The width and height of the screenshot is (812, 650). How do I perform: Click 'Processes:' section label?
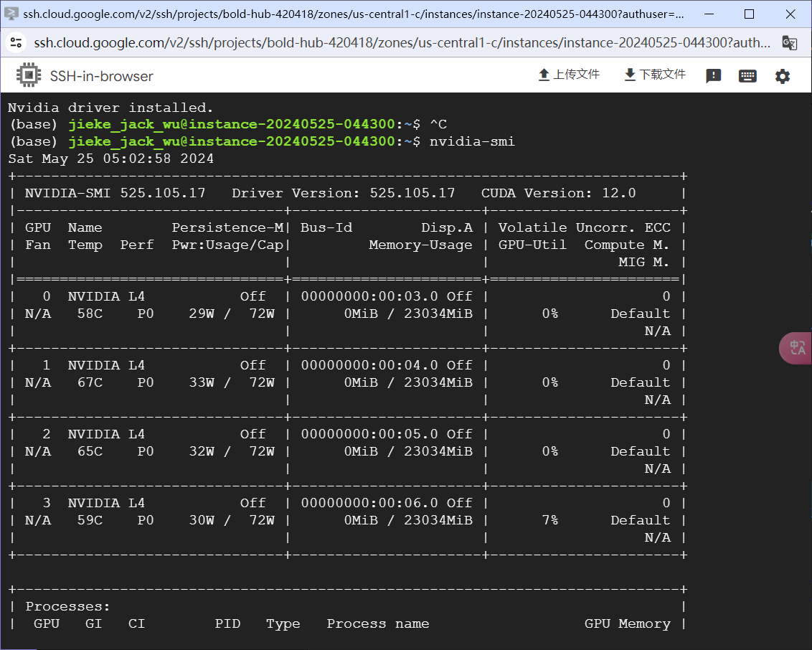coord(68,606)
